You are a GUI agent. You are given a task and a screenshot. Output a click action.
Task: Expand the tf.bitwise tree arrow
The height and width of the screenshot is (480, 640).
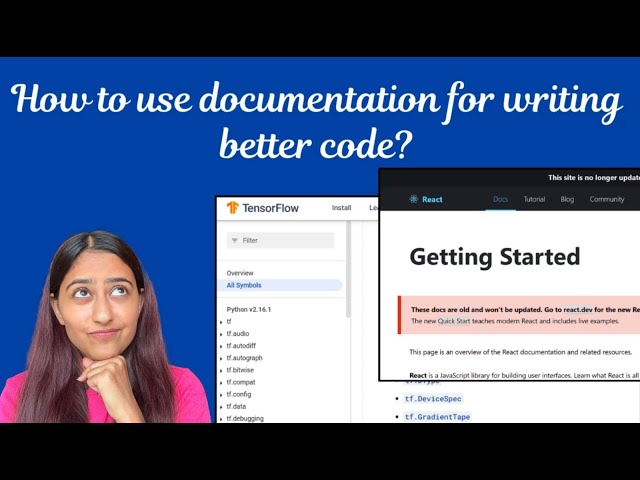click(222, 371)
